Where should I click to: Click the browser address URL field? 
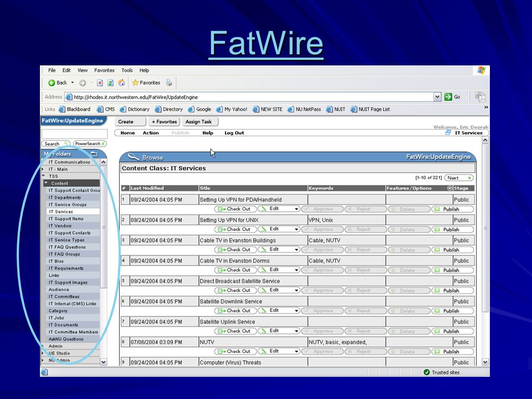point(249,97)
